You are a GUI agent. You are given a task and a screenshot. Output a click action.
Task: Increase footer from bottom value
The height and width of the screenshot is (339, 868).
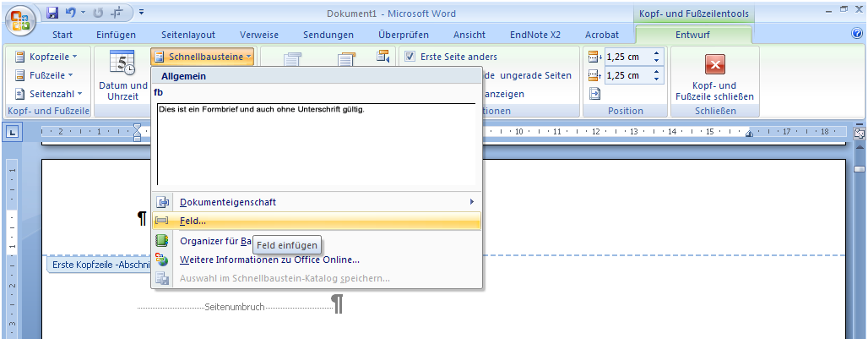tap(657, 72)
